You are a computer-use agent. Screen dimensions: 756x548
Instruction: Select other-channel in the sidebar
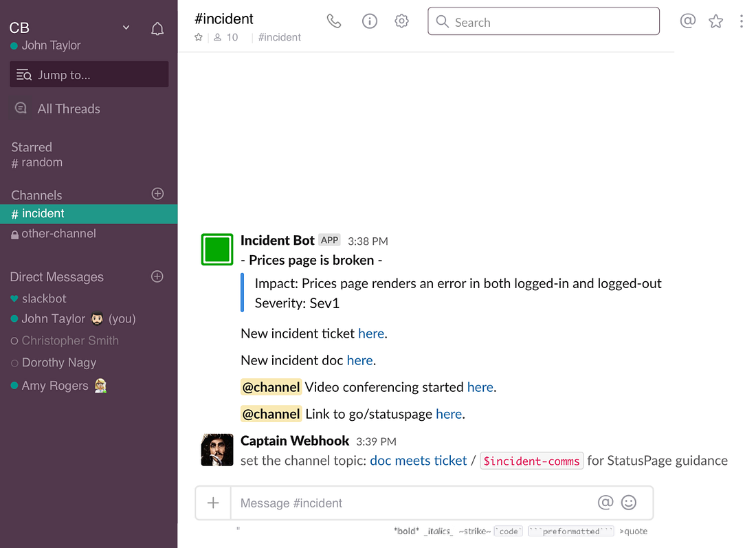pyautogui.click(x=89, y=234)
